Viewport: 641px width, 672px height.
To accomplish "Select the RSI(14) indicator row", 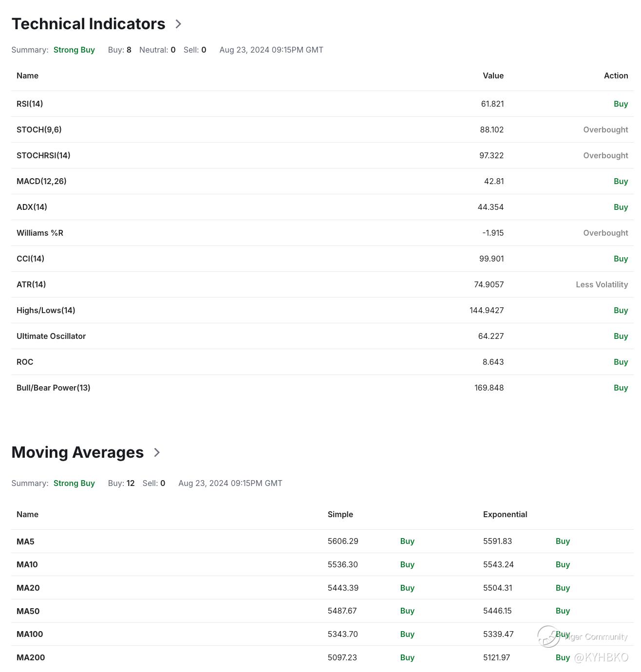I will [30, 104].
